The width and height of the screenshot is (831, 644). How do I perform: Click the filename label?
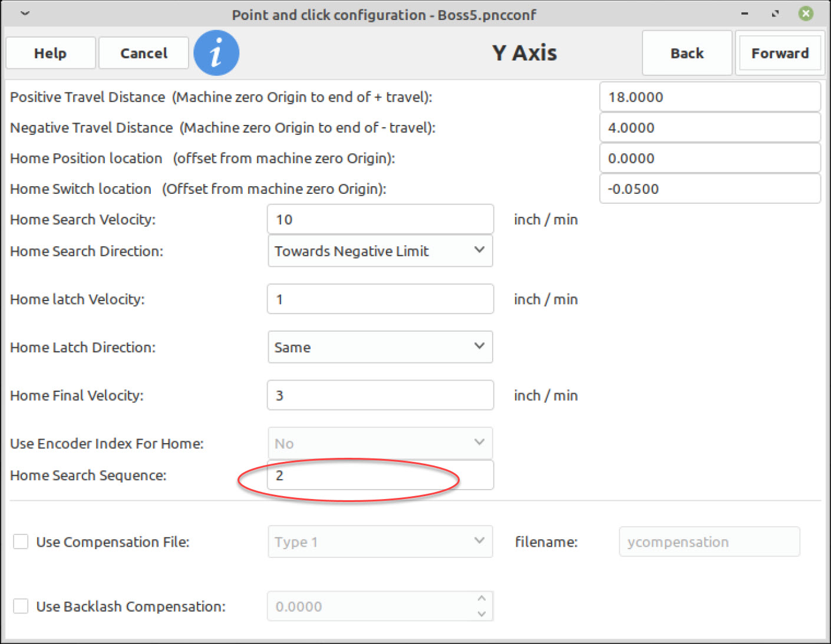(546, 541)
